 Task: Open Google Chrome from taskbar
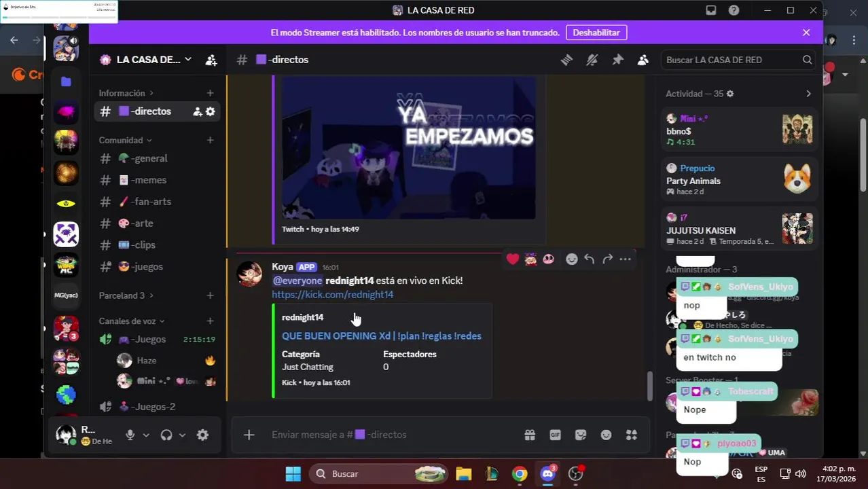(520, 474)
